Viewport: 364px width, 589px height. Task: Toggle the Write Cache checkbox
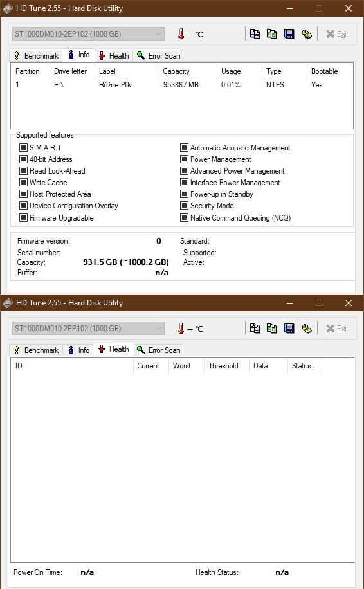[23, 183]
